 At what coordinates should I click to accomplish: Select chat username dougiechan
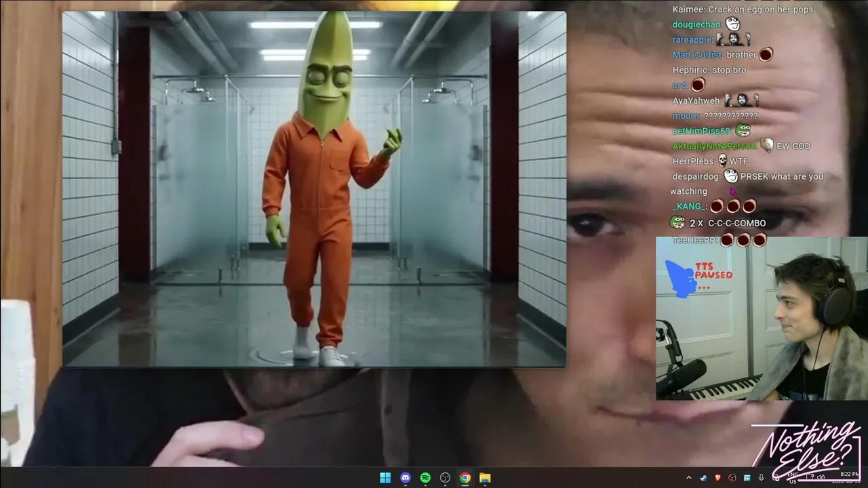click(696, 24)
